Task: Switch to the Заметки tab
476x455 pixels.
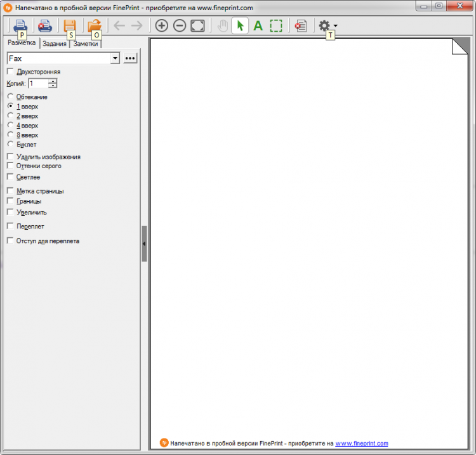Action: 86,44
